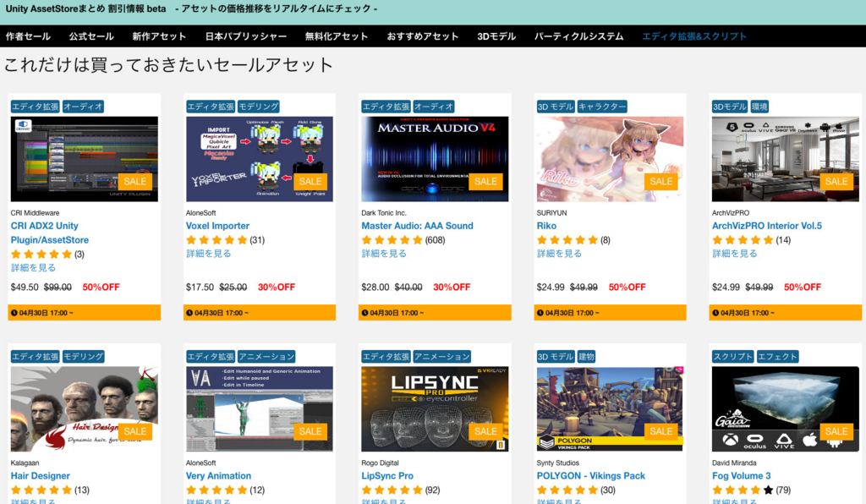The width and height of the screenshot is (866, 504).
Task: Click SALE badge on Hair Designer image
Action: click(x=134, y=431)
